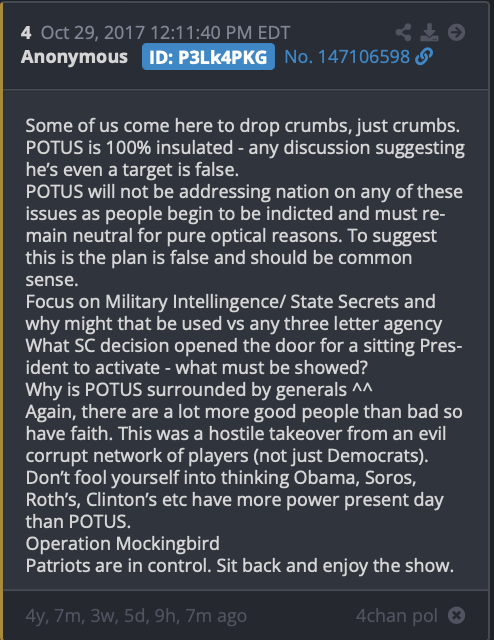Click the line about POTUS surrounded by generals
This screenshot has width=494, height=640.
coord(199,389)
